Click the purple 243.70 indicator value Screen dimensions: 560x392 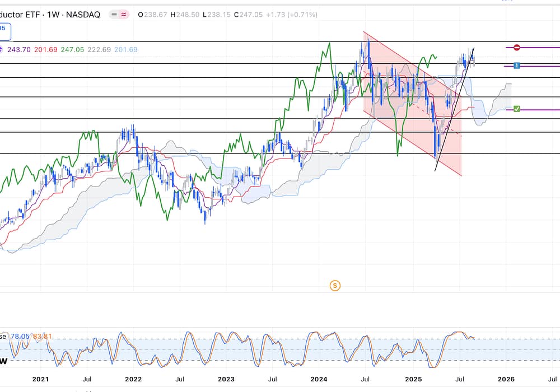pos(19,50)
